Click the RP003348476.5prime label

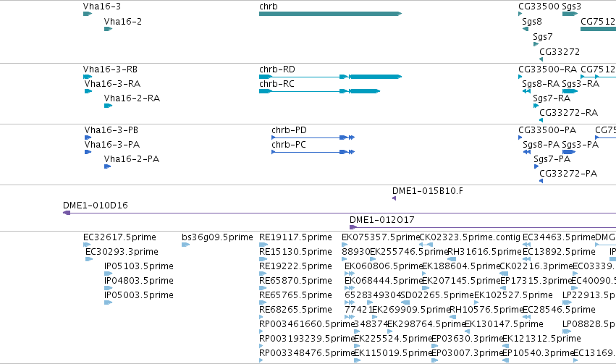pos(307,353)
